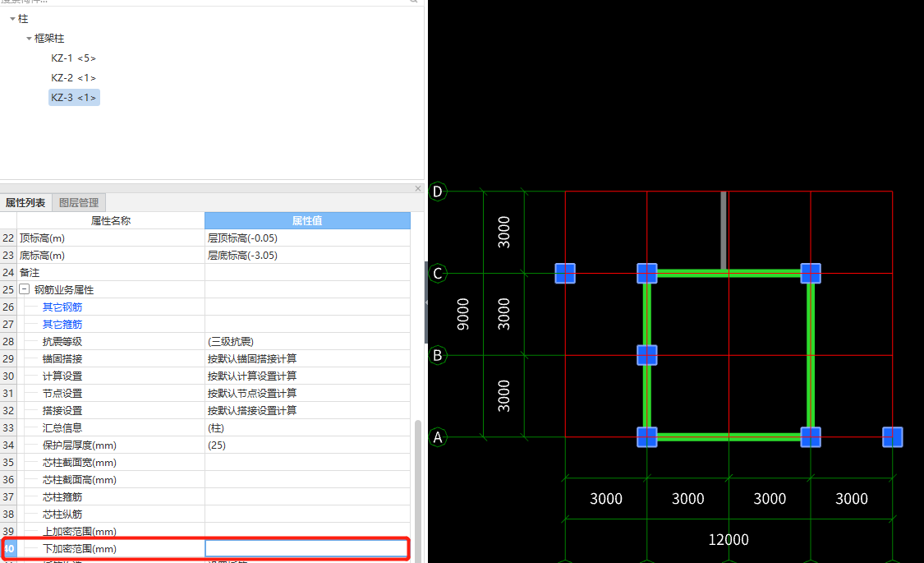Click 上加密范围(mm) value cell
Image resolution: width=924 pixels, height=563 pixels.
click(x=307, y=531)
